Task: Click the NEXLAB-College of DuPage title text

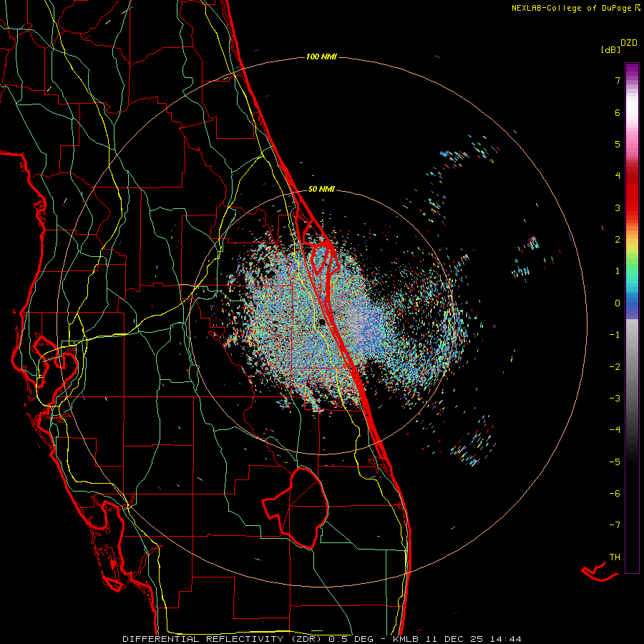Action: pos(571,8)
